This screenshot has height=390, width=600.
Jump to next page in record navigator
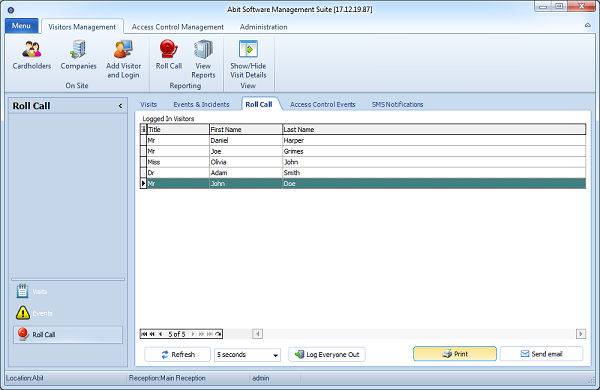[201, 334]
